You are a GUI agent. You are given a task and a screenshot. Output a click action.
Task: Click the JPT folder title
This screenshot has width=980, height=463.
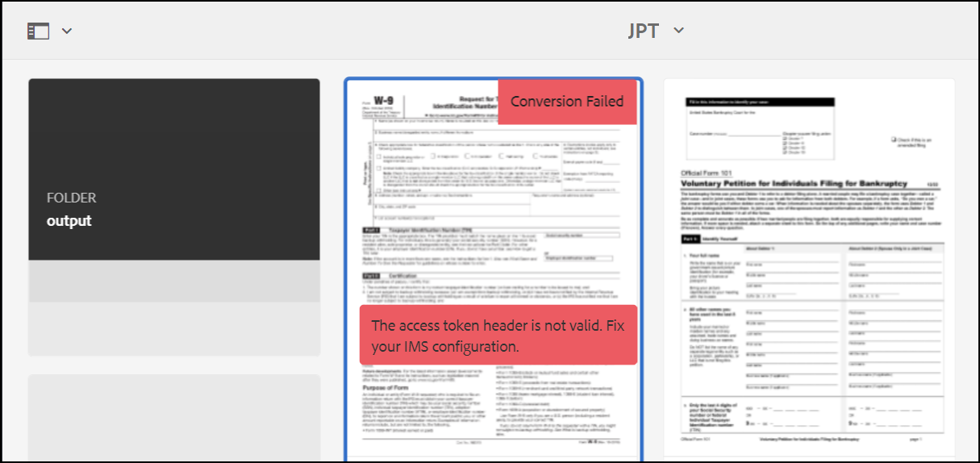[644, 31]
